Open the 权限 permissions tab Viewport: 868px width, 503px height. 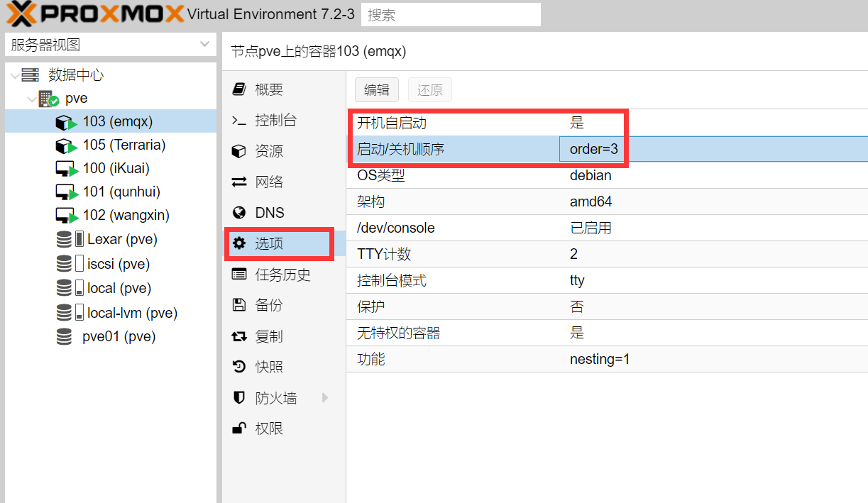(x=285, y=429)
